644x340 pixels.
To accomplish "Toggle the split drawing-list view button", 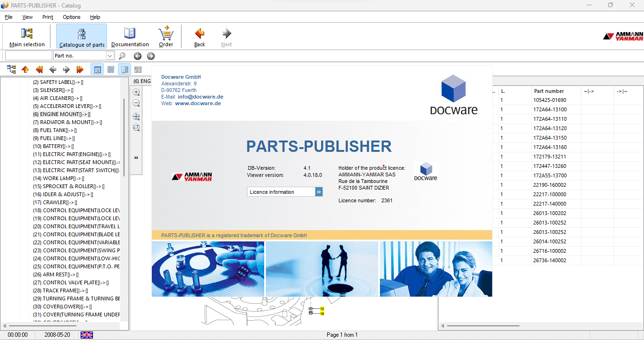I will [x=124, y=70].
